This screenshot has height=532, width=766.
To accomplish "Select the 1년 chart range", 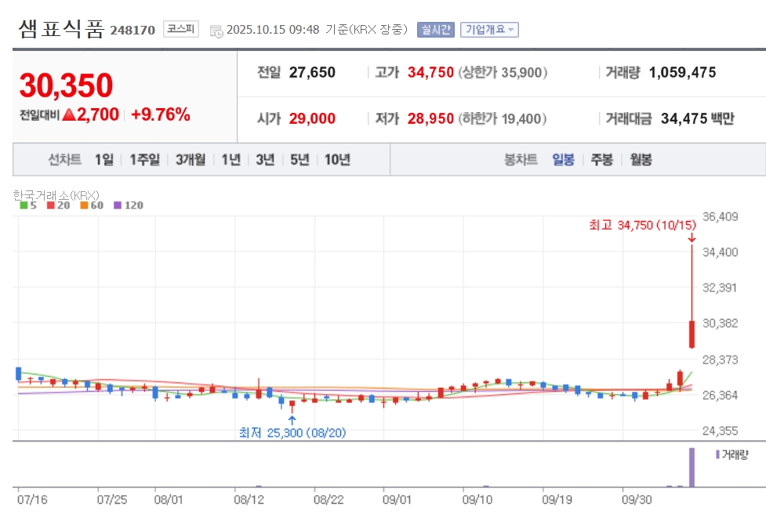I will [x=231, y=160].
